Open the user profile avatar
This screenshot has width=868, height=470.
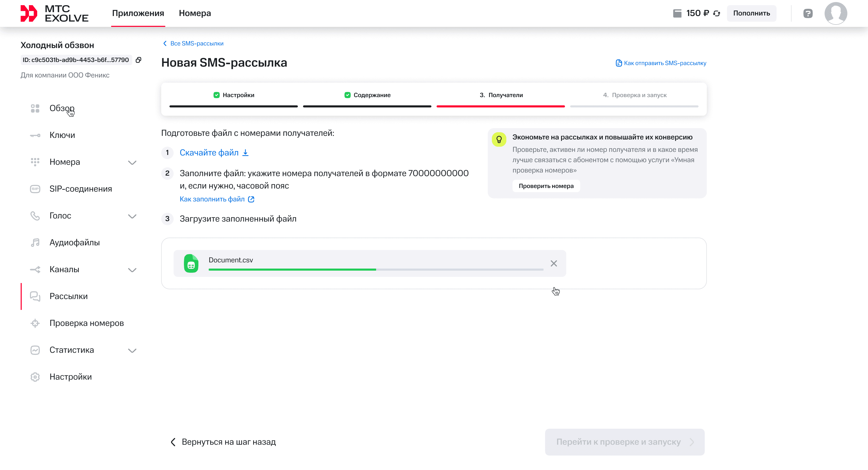point(836,13)
